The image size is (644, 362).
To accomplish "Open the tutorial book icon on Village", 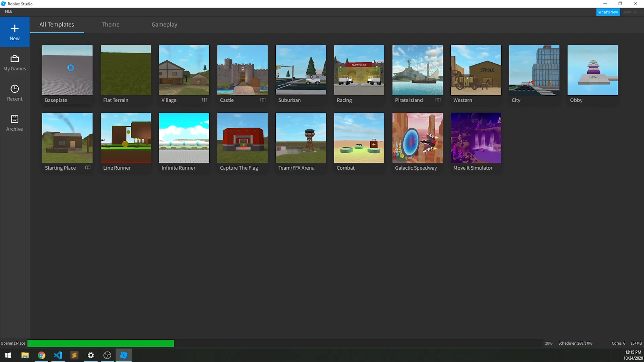I will [204, 100].
